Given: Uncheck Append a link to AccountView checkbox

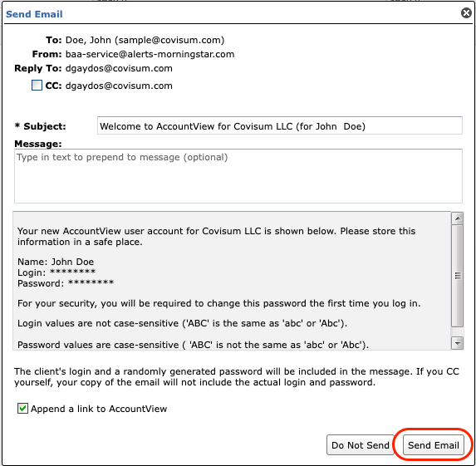Looking at the screenshot, I should point(22,409).
